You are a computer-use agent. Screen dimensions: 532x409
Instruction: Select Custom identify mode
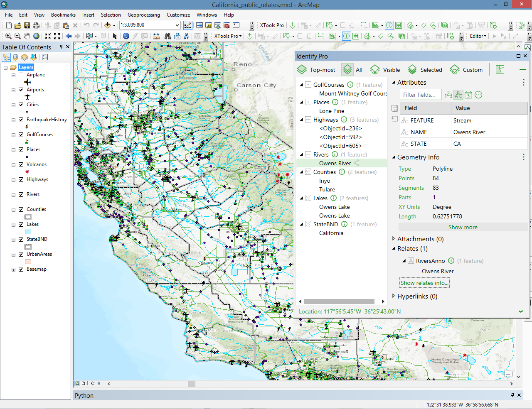click(x=466, y=70)
